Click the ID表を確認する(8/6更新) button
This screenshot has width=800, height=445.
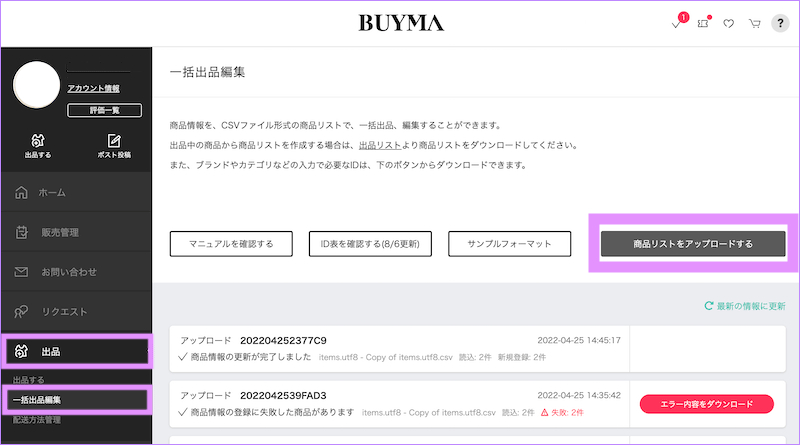click(370, 244)
